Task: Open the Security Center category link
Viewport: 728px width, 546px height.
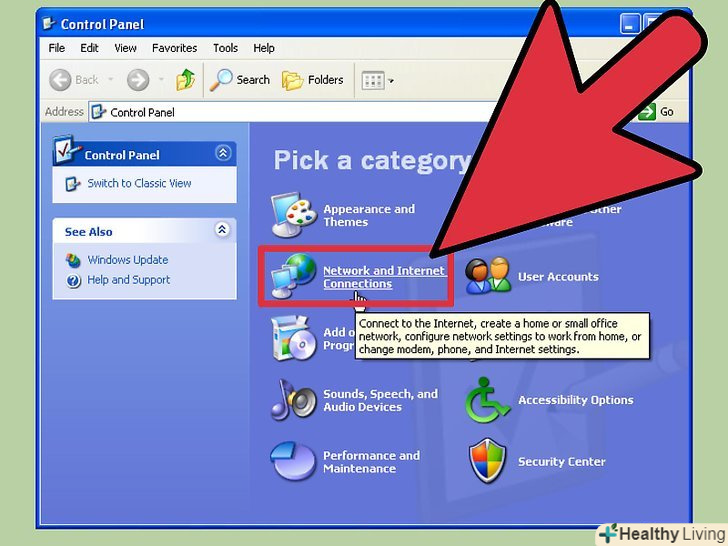Action: tap(562, 462)
